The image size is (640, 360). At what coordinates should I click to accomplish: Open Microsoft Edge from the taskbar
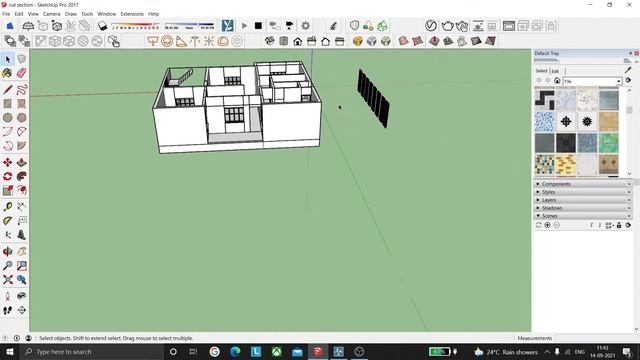[x=235, y=352]
